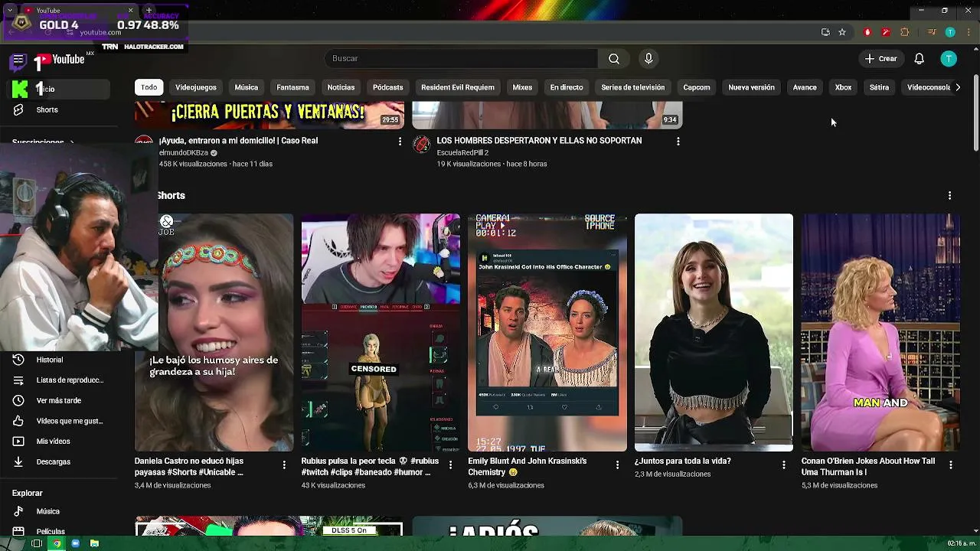
Task: Select the En directo chip
Action: (567, 87)
